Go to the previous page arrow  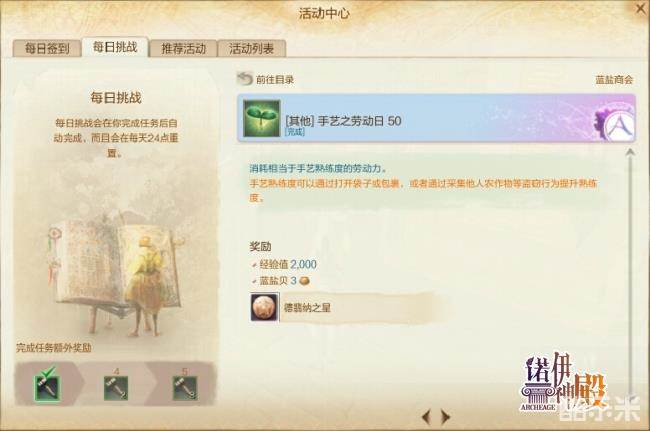pos(427,416)
